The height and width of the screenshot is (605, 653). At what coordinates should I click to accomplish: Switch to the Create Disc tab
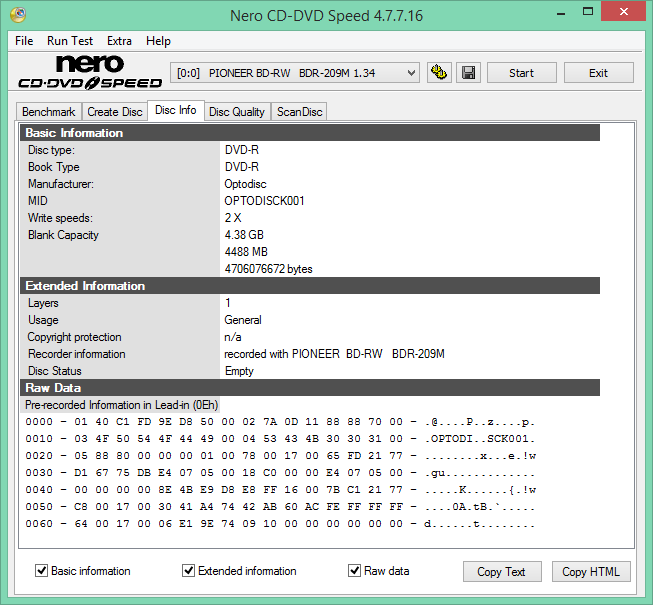point(115,112)
